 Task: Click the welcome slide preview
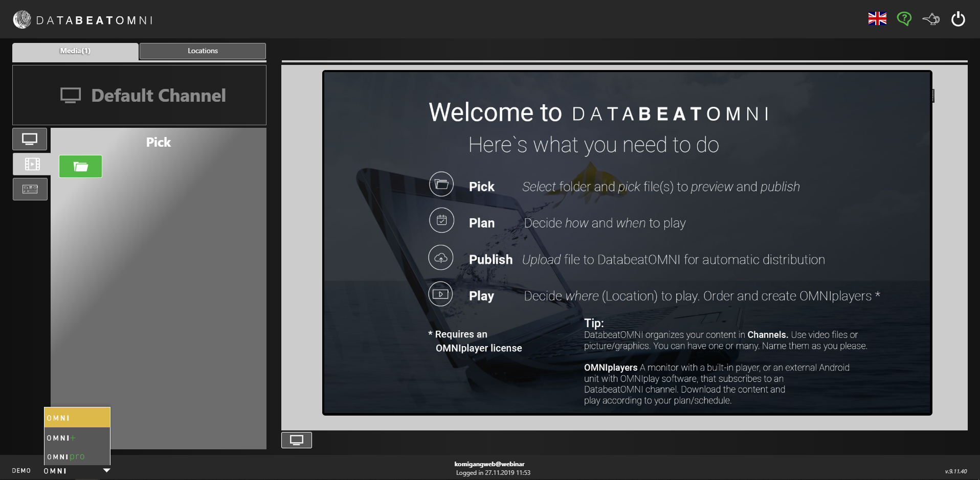[627, 243]
